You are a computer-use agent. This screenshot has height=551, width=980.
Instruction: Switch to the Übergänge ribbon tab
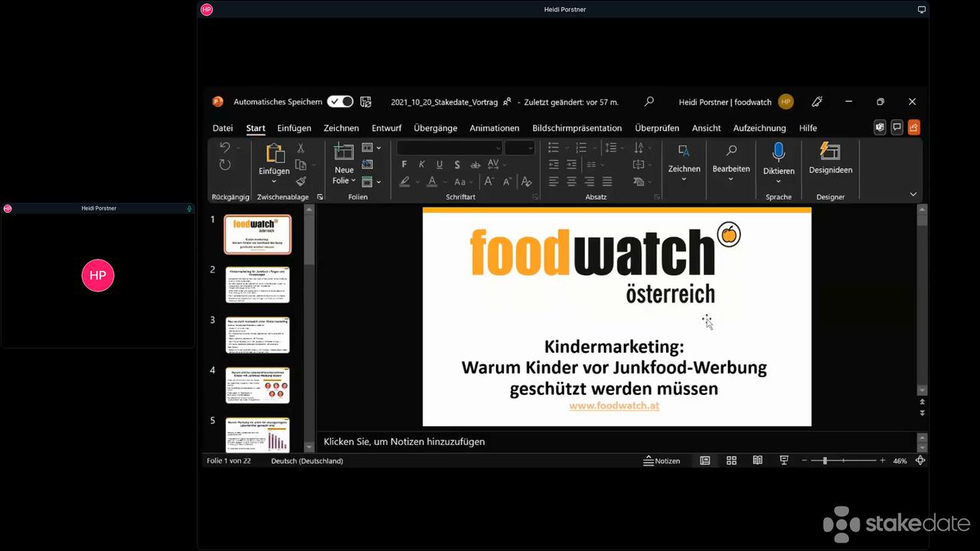coord(435,128)
